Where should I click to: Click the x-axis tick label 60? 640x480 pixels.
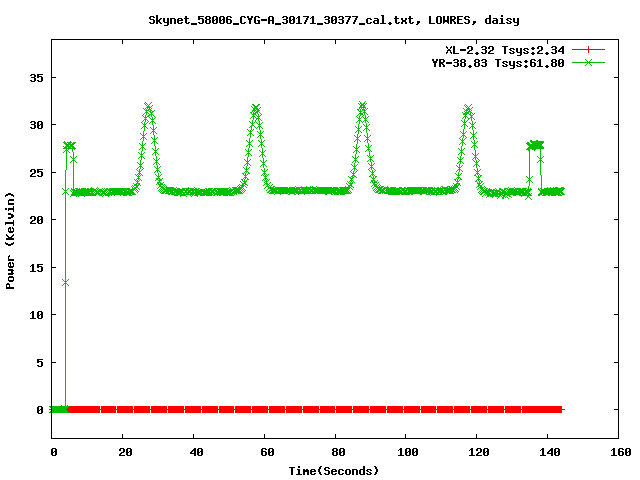(267, 452)
